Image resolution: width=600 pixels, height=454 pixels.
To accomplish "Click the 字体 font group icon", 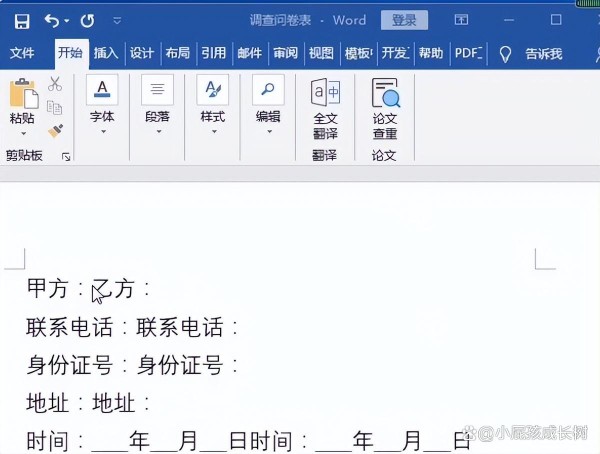I will [102, 90].
